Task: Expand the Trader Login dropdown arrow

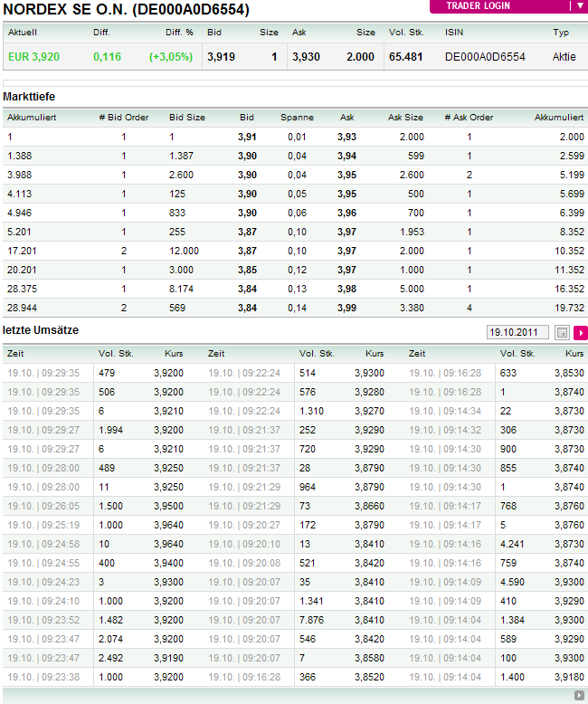Action: tap(580, 5)
